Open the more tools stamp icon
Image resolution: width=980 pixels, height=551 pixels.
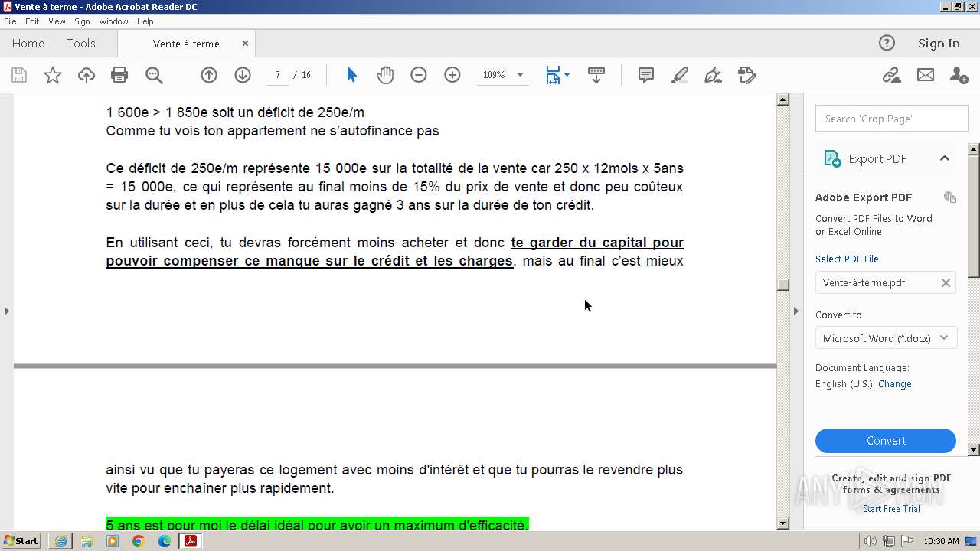pos(747,75)
